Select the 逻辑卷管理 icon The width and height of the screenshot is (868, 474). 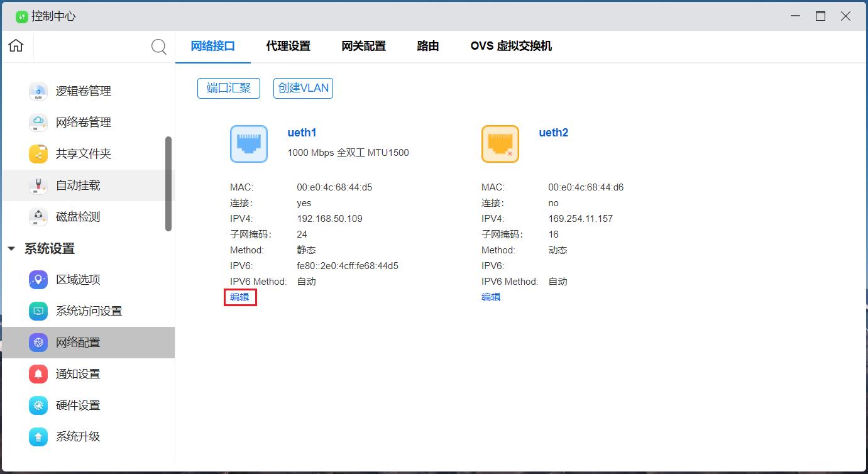click(38, 91)
